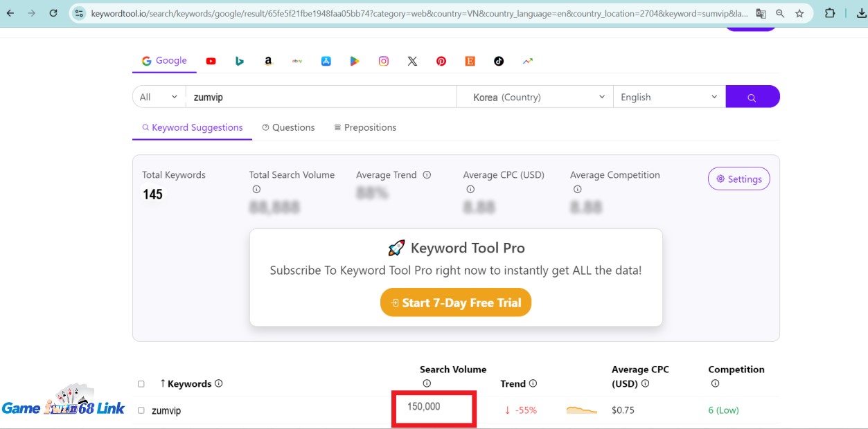Open the English language dropdown
The width and height of the screenshot is (868, 429).
click(x=667, y=97)
